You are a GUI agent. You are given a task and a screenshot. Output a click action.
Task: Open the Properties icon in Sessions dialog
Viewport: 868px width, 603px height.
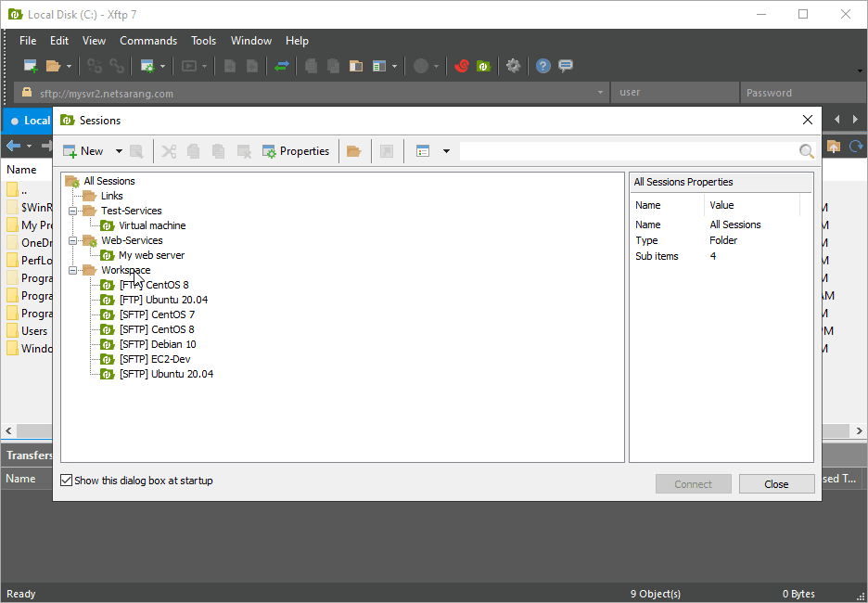click(x=296, y=150)
